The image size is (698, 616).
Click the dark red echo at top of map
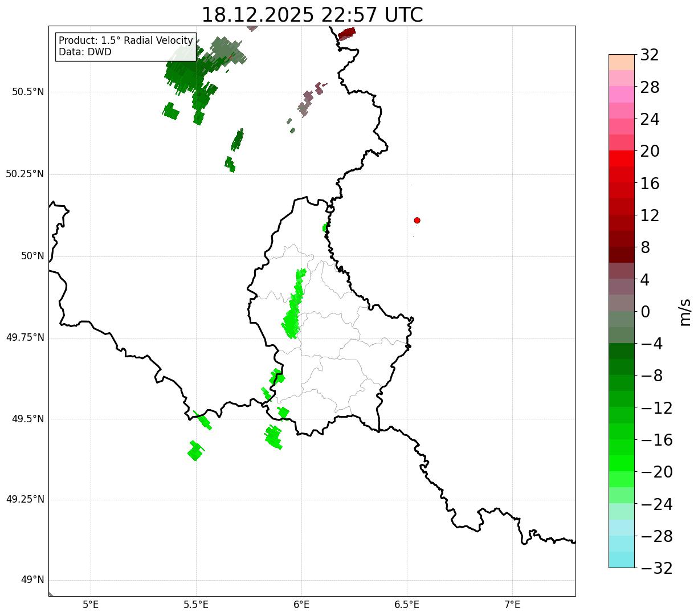(346, 34)
